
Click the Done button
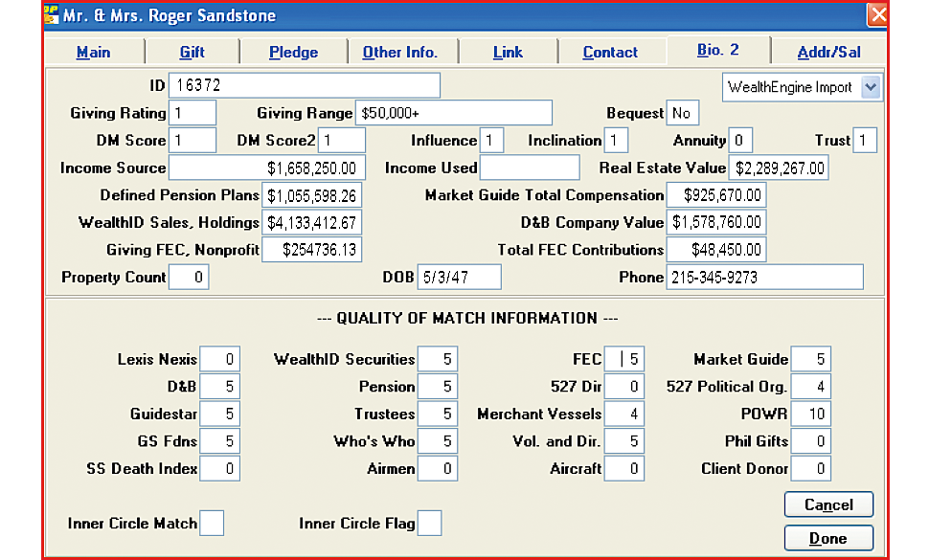828,538
